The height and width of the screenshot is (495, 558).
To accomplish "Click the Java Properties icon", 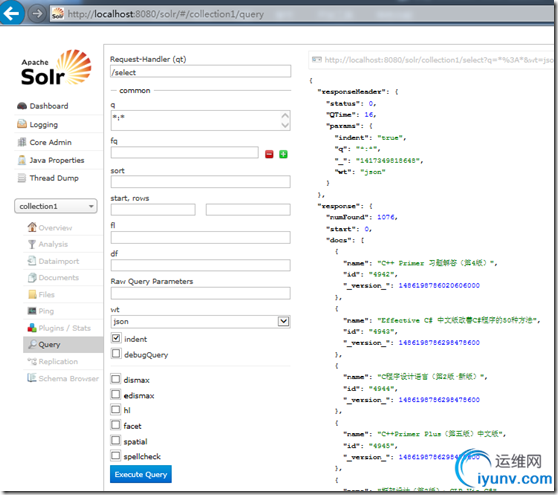I will tap(22, 160).
